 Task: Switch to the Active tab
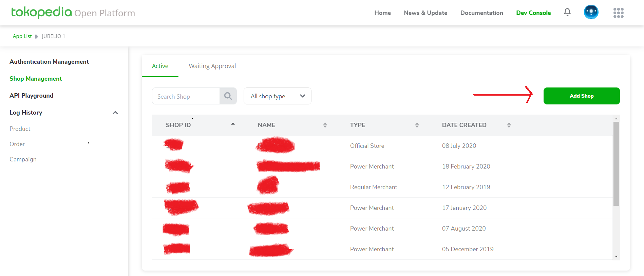click(160, 66)
